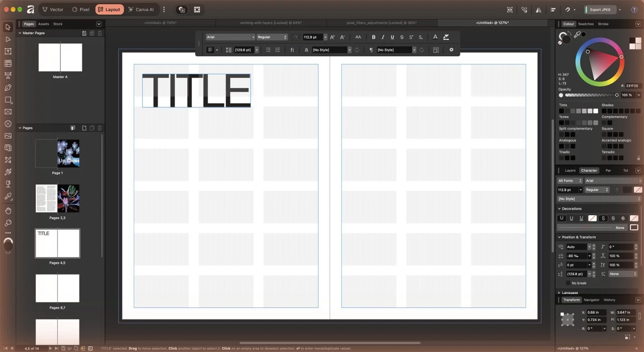The image size is (644, 352).
Task: Switch to the Swatches tab
Action: 586,24
